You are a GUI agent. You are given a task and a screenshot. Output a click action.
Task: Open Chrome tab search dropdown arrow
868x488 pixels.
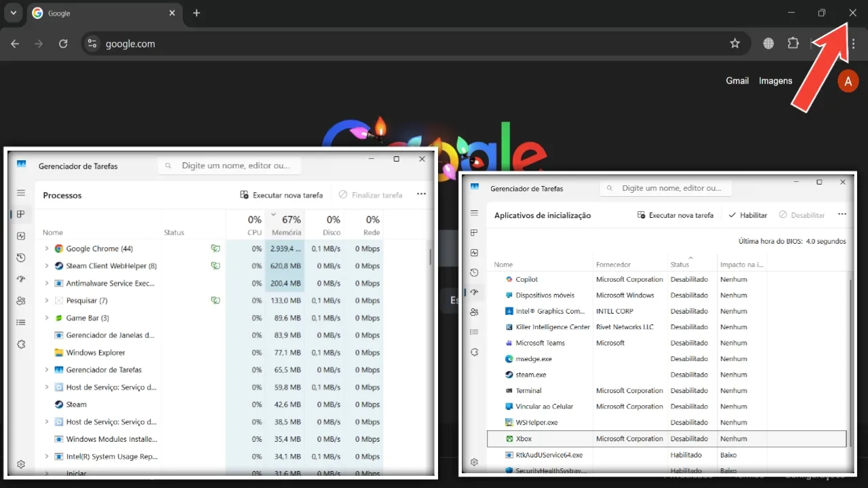(x=13, y=13)
